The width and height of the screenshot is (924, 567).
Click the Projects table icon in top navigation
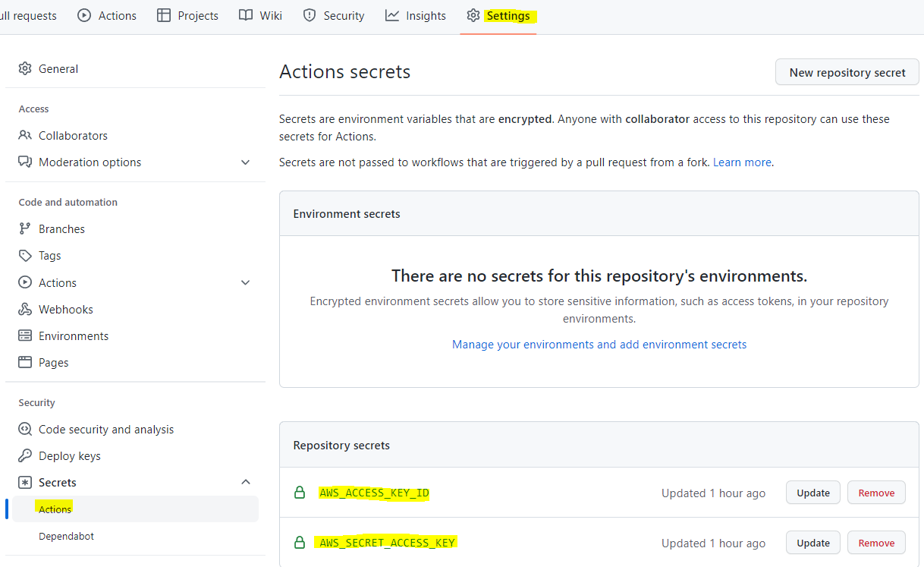(164, 15)
